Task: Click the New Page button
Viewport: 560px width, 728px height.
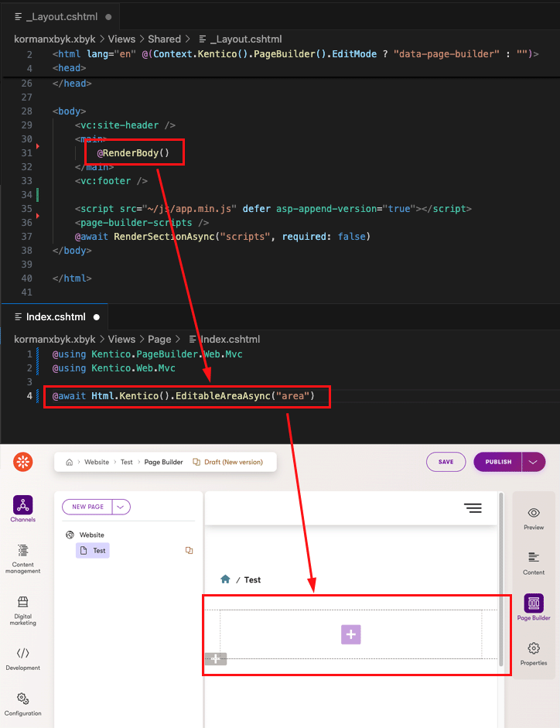Action: 87,507
